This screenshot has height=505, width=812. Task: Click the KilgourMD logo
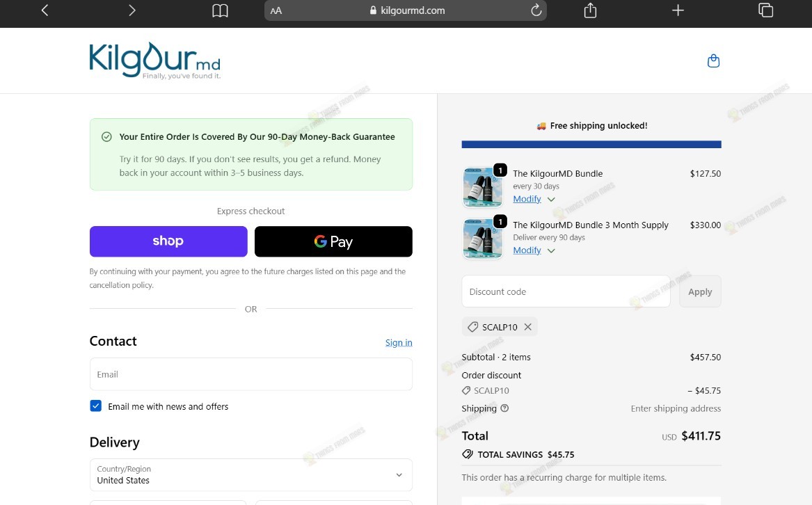(155, 61)
